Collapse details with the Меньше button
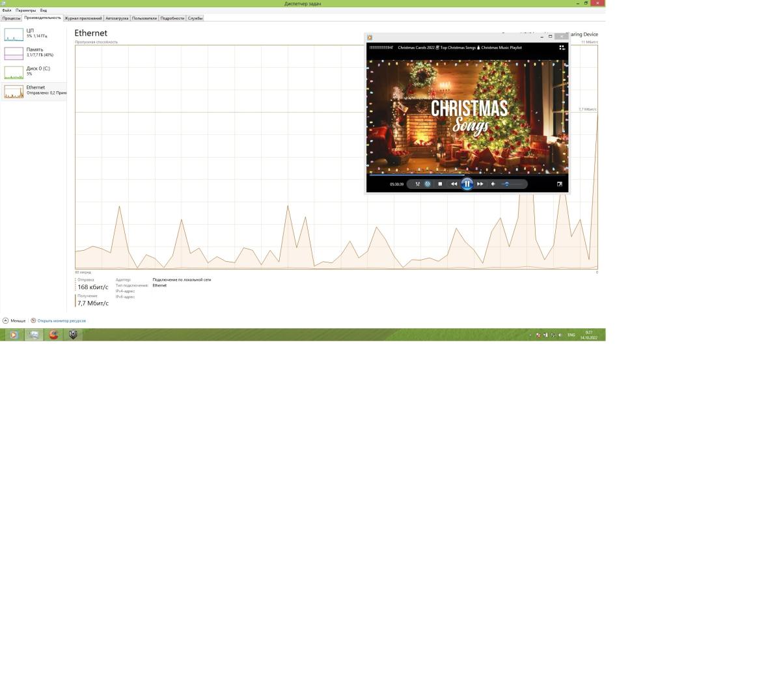Image resolution: width=781 pixels, height=700 pixels. click(x=14, y=320)
